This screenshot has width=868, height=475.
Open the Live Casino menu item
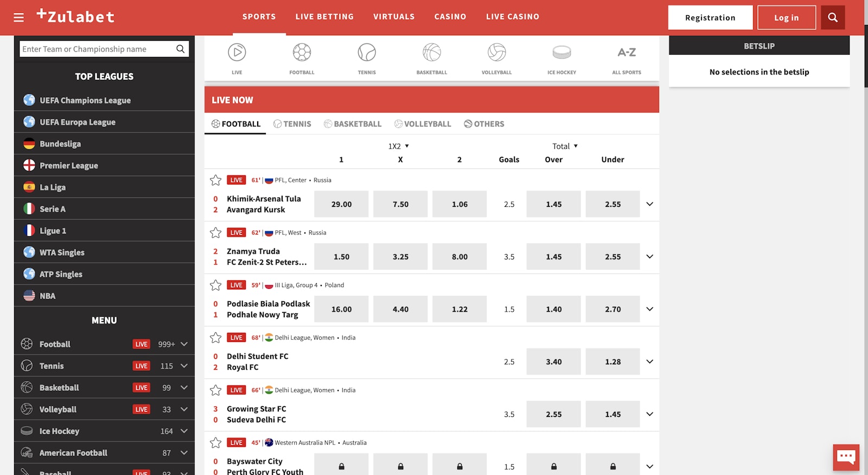pos(512,17)
